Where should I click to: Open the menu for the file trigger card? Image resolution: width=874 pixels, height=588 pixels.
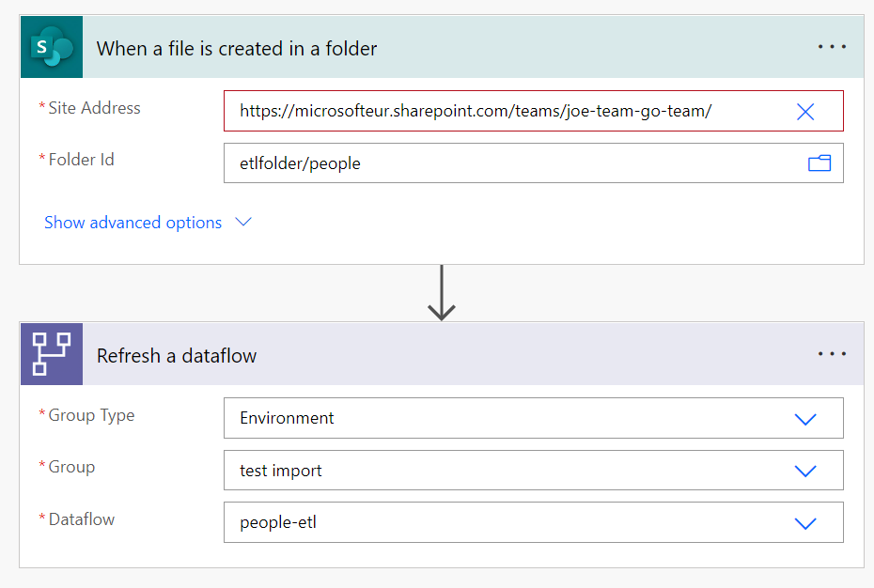(832, 47)
